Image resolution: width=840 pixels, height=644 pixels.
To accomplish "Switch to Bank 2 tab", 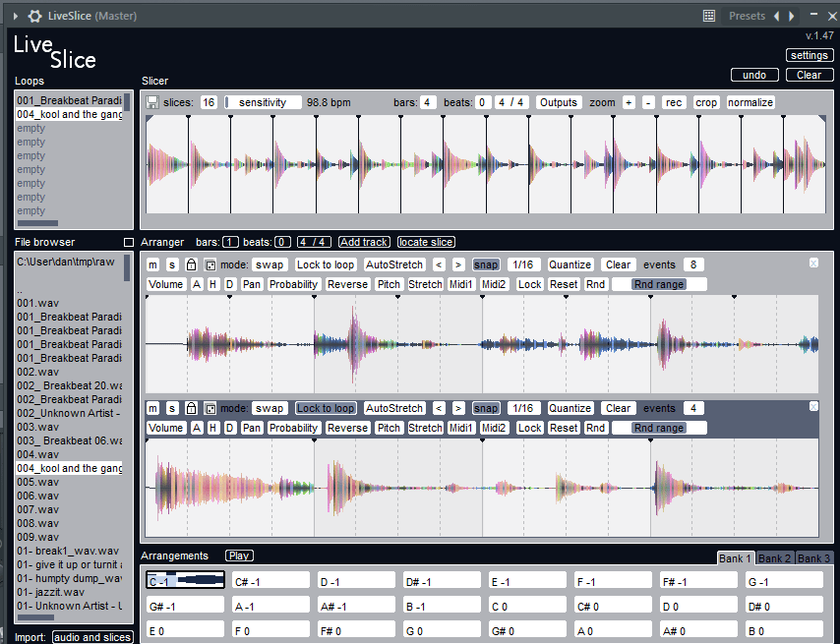I will click(775, 558).
